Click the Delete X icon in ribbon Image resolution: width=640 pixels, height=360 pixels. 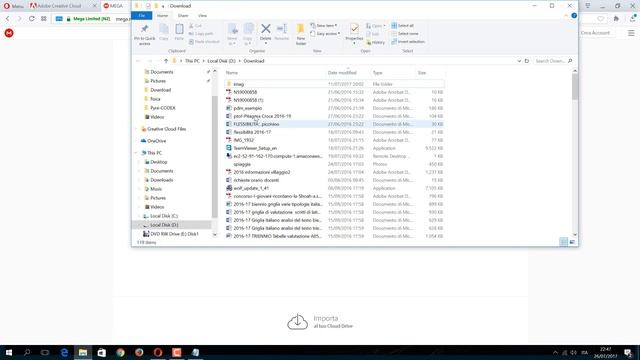point(265,29)
